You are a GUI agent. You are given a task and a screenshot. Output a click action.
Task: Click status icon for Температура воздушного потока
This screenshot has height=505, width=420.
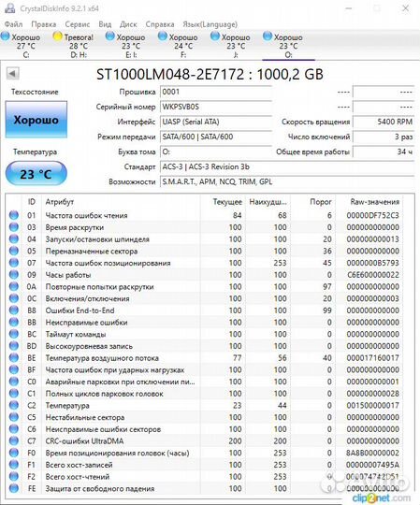point(13,358)
